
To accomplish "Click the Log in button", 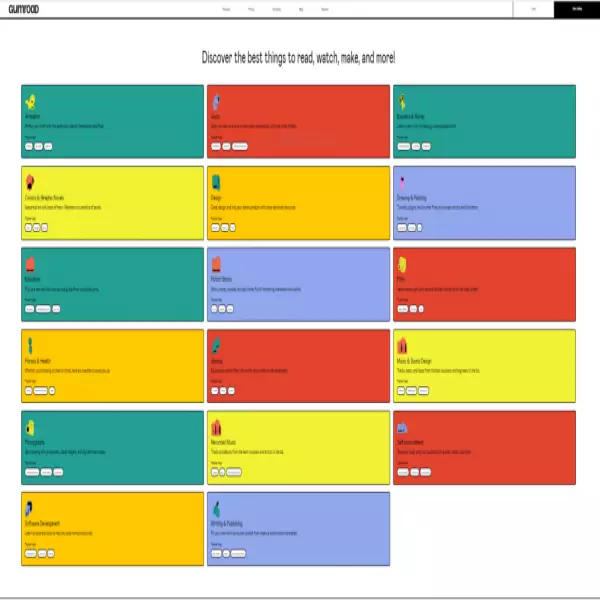I will (534, 8).
